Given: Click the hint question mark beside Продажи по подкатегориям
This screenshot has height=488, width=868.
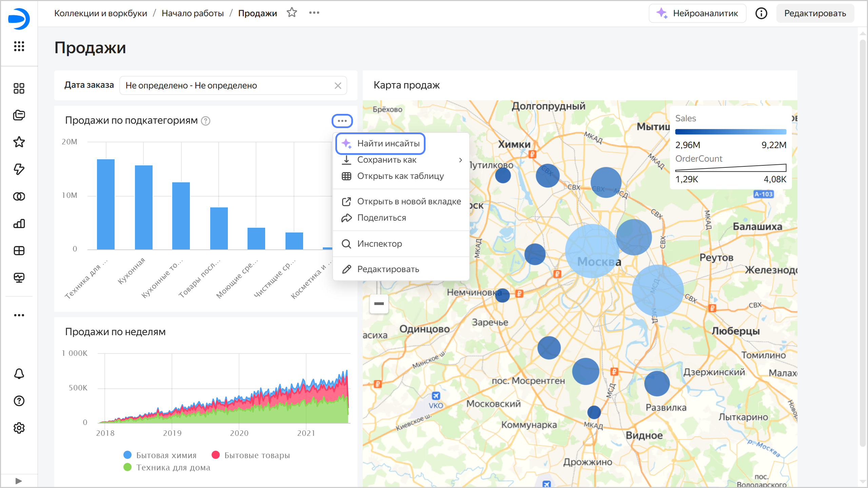Looking at the screenshot, I should pos(206,121).
